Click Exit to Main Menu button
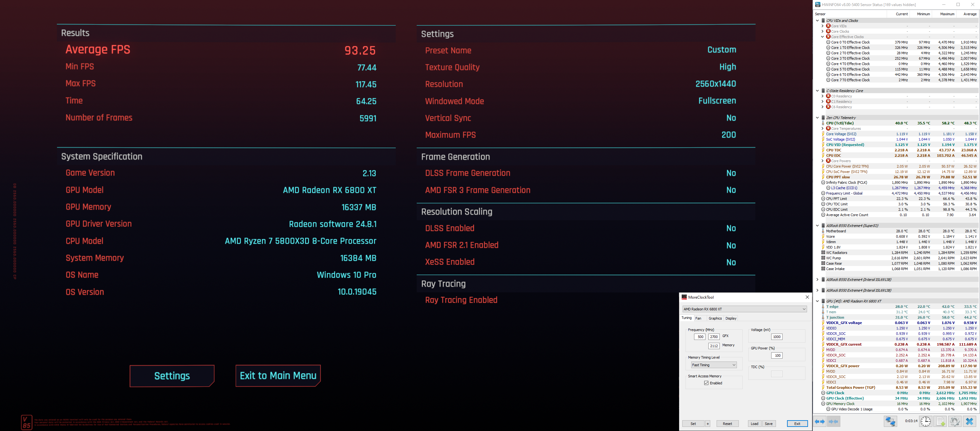Image resolution: width=980 pixels, height=431 pixels. (278, 376)
